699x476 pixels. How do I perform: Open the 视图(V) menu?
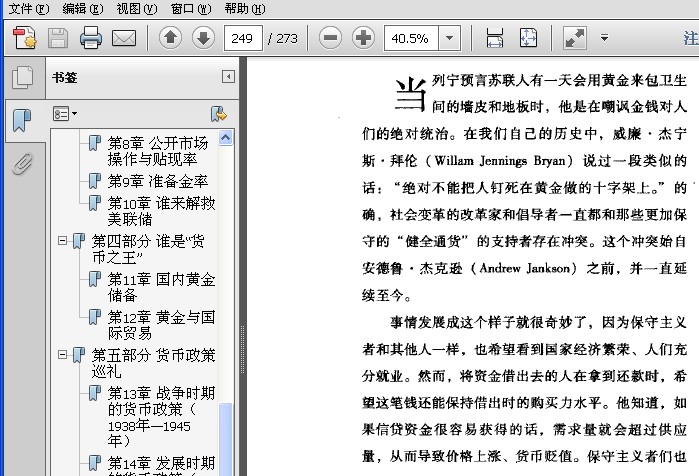point(136,8)
